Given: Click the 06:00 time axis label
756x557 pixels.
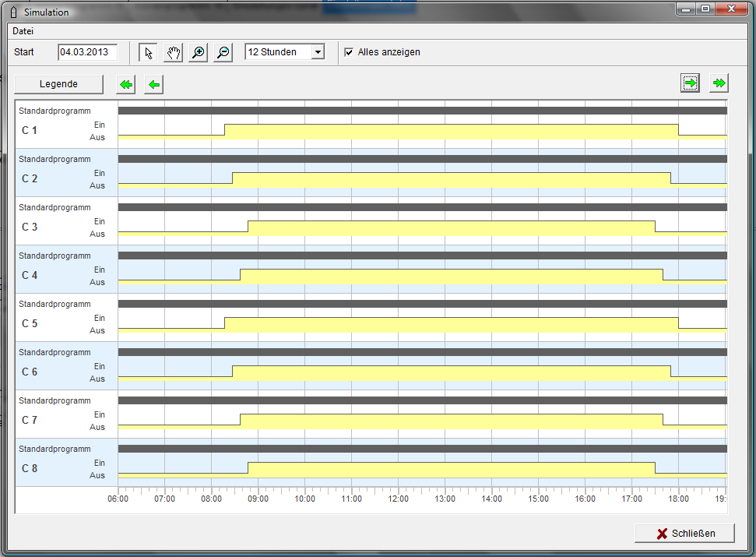Looking at the screenshot, I should coord(118,499).
